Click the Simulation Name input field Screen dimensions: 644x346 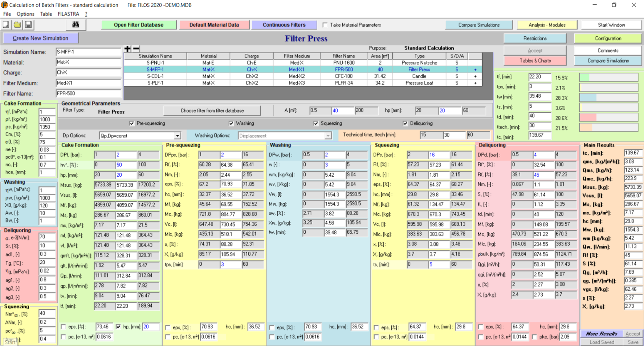tap(88, 52)
